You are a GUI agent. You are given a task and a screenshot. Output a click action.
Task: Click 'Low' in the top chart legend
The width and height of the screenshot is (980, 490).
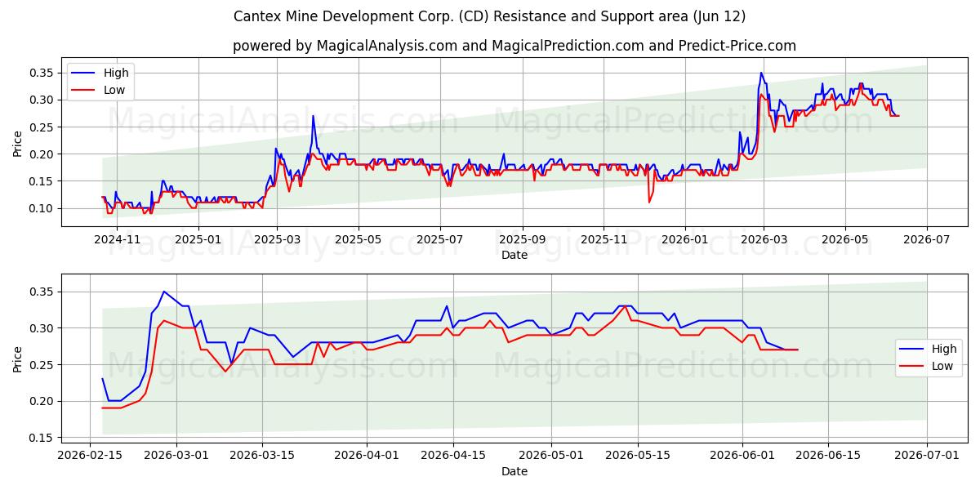point(114,90)
